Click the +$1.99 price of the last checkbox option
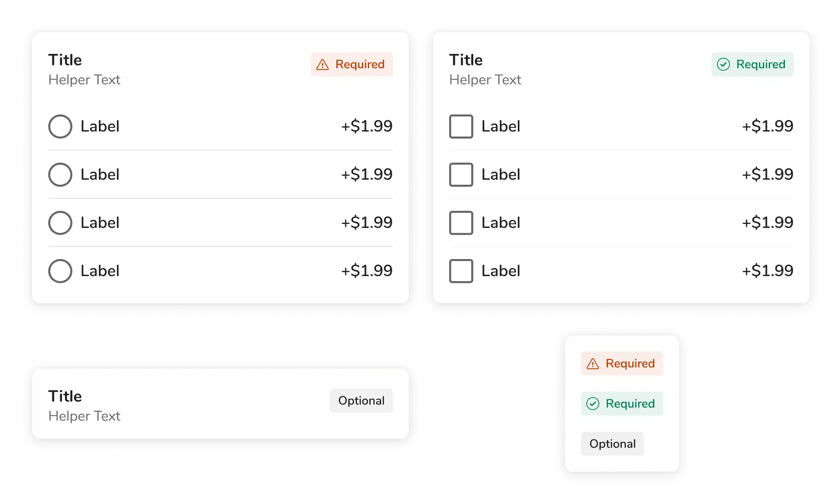 click(x=767, y=271)
